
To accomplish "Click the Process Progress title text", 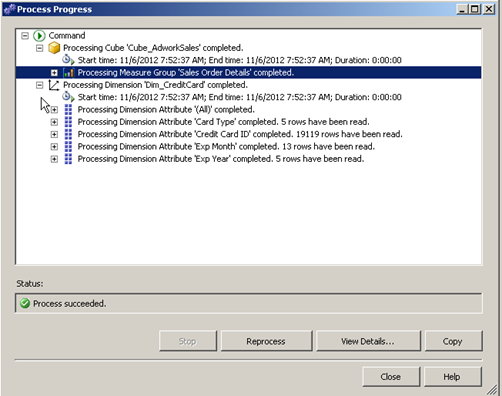I will [54, 9].
